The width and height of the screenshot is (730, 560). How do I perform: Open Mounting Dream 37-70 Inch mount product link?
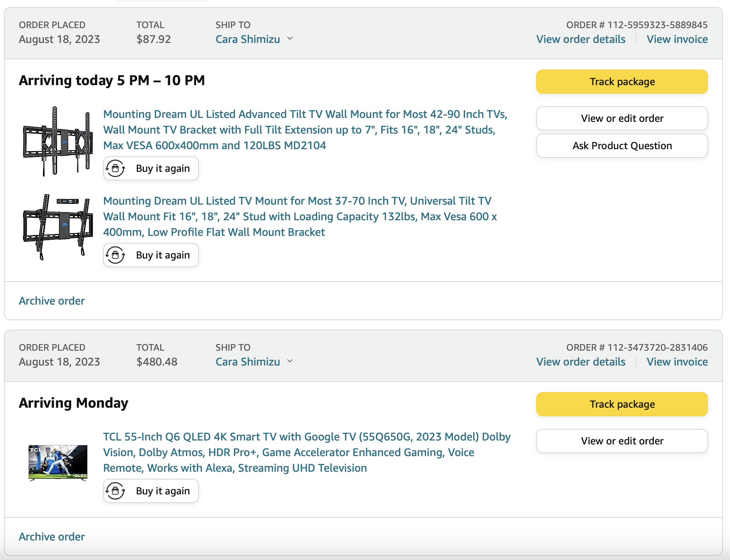pyautogui.click(x=300, y=216)
